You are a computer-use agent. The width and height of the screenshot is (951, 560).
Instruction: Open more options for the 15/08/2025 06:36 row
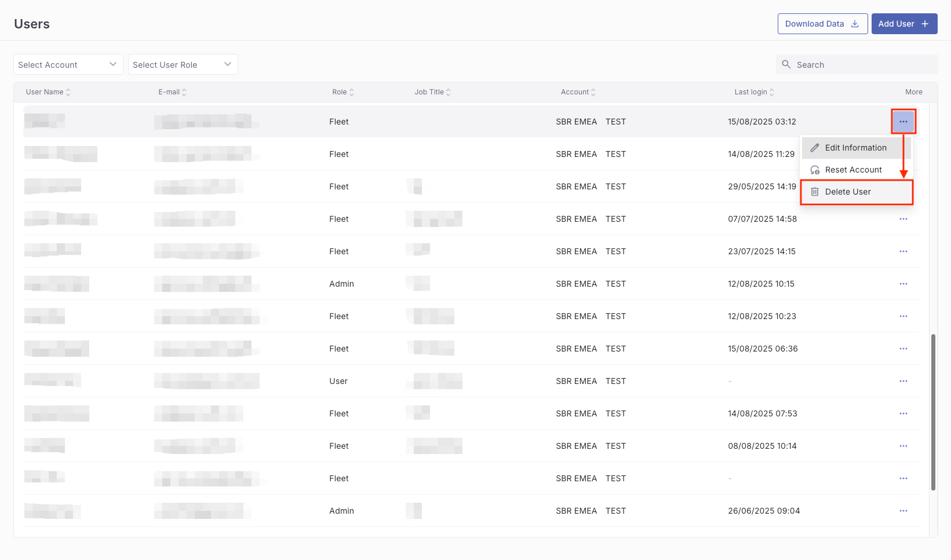click(903, 349)
